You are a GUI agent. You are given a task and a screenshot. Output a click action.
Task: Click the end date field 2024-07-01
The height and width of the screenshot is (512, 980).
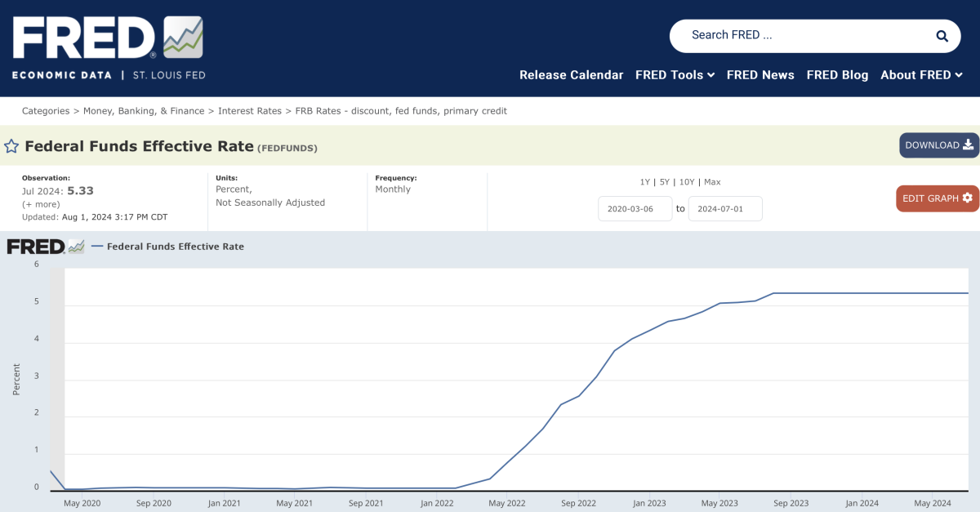tap(725, 209)
